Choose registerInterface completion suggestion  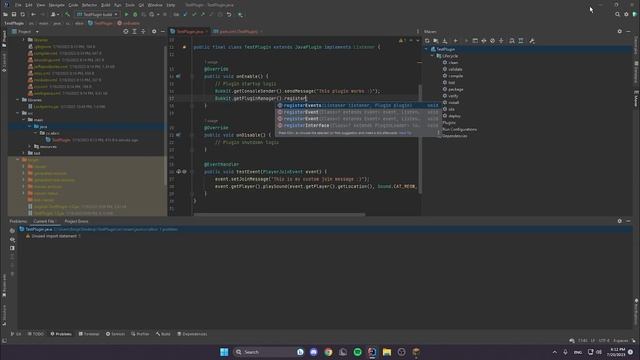[358, 125]
